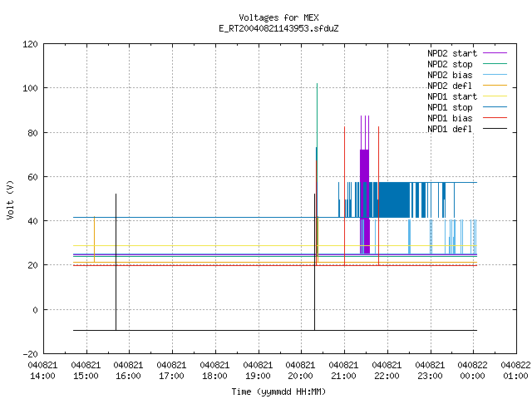Click the orange NPD2 defl spike just after 15:00
The image size is (532, 399).
click(94, 239)
